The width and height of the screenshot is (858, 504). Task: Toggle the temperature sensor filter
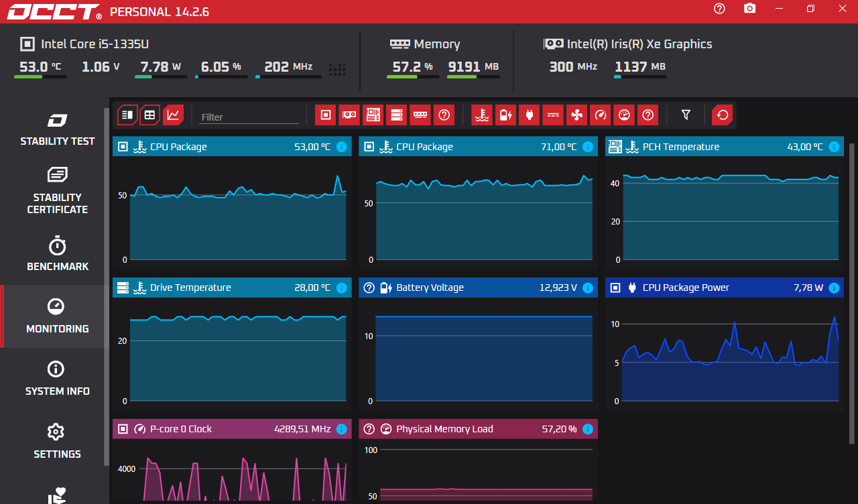[x=481, y=115]
